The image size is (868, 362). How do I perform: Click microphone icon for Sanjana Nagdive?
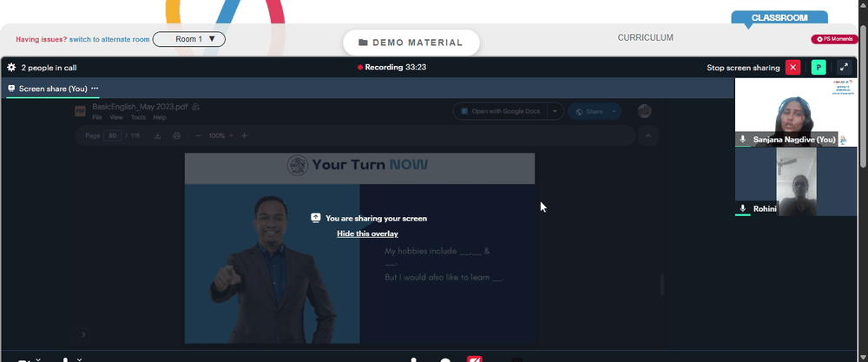pyautogui.click(x=742, y=140)
